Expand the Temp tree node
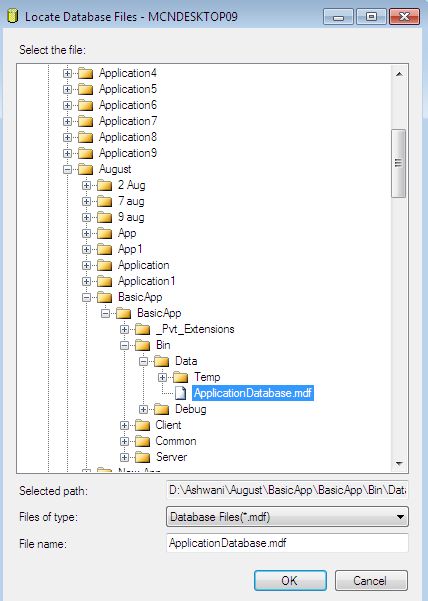Viewport: 428px width, 601px height. (x=162, y=378)
